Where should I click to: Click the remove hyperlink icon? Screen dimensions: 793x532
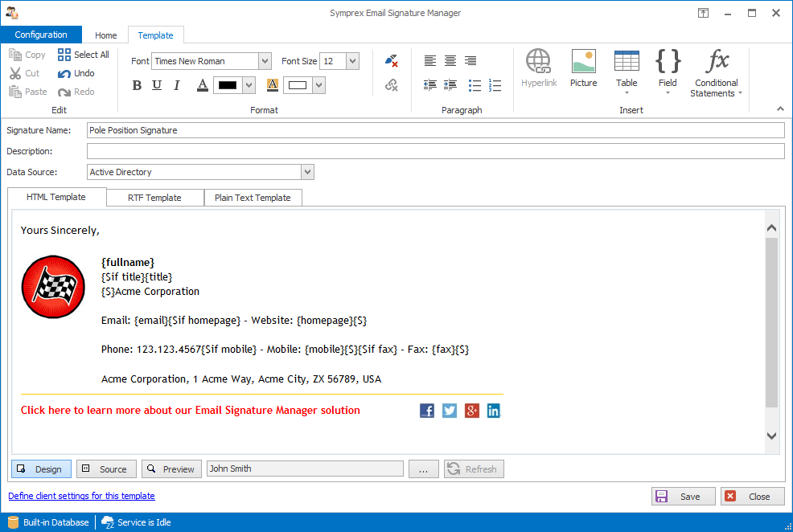(x=392, y=85)
